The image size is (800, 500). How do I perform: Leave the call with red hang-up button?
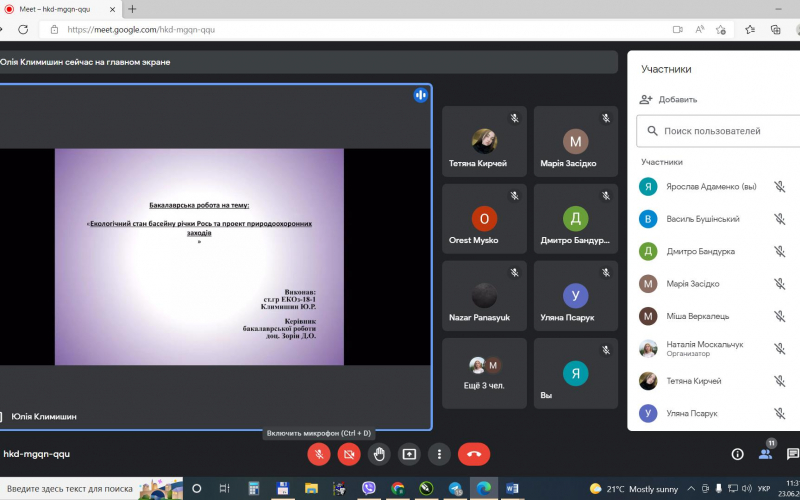coord(474,454)
